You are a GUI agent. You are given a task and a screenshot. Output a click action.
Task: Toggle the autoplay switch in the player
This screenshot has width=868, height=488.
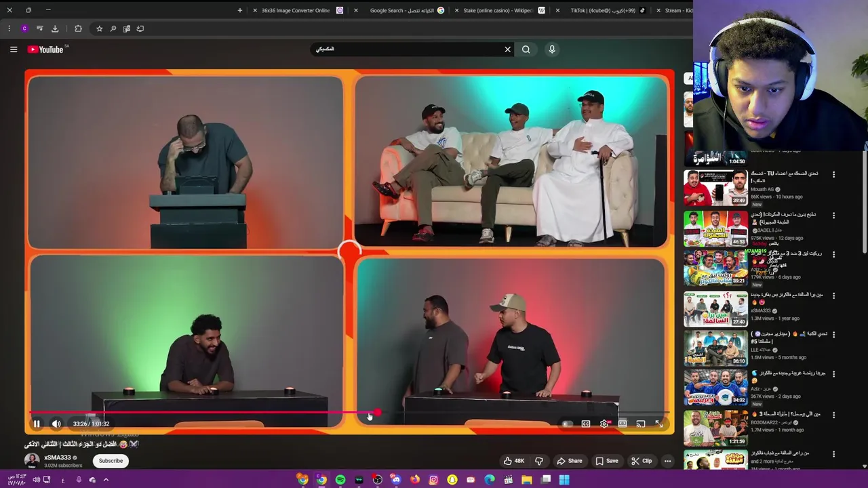click(567, 424)
